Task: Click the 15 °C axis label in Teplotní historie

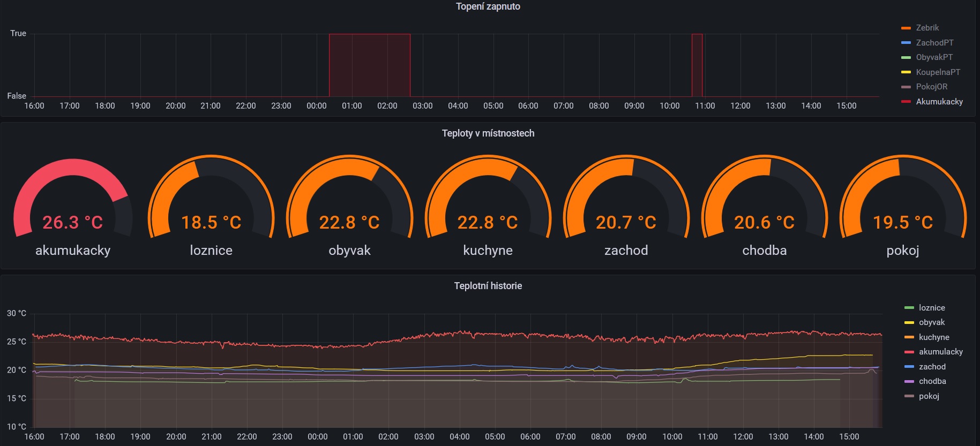Action: (17, 398)
